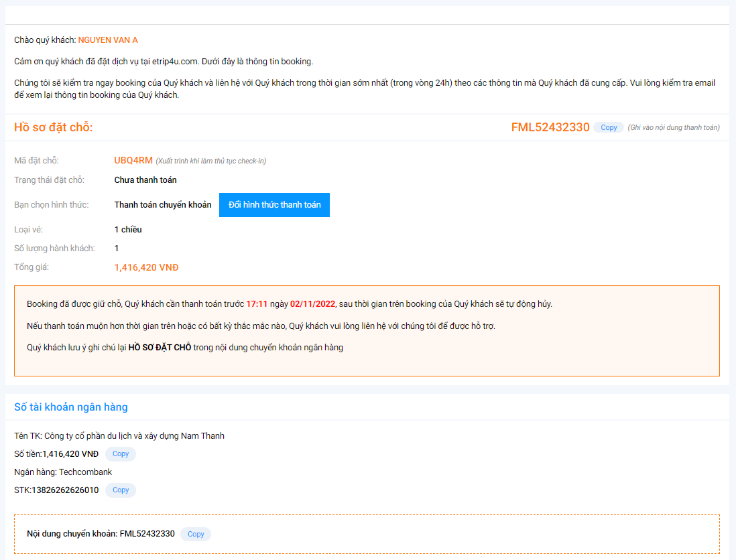Select the account number 13826262626010
The image size is (736, 560).
(65, 490)
